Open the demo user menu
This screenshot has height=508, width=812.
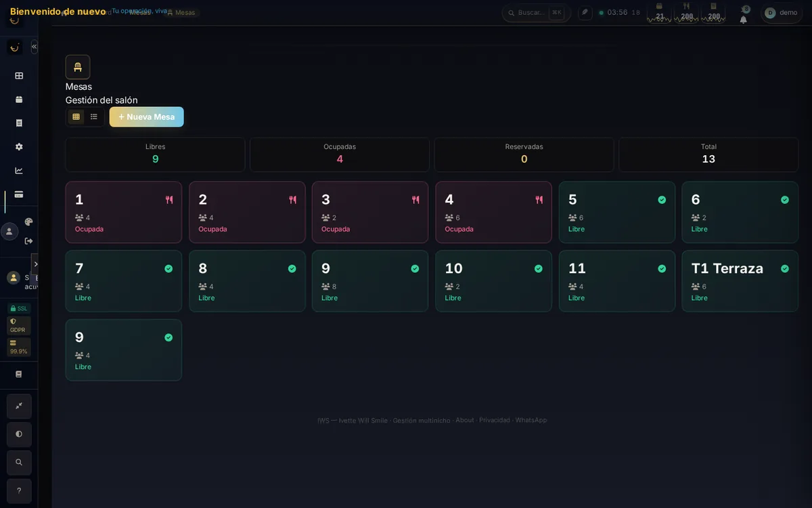782,12
